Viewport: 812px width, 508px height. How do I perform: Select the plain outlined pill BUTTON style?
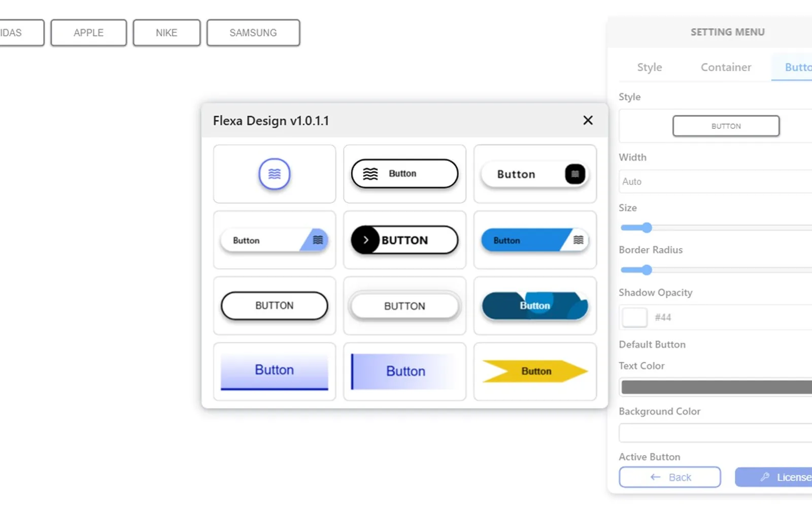coord(274,305)
